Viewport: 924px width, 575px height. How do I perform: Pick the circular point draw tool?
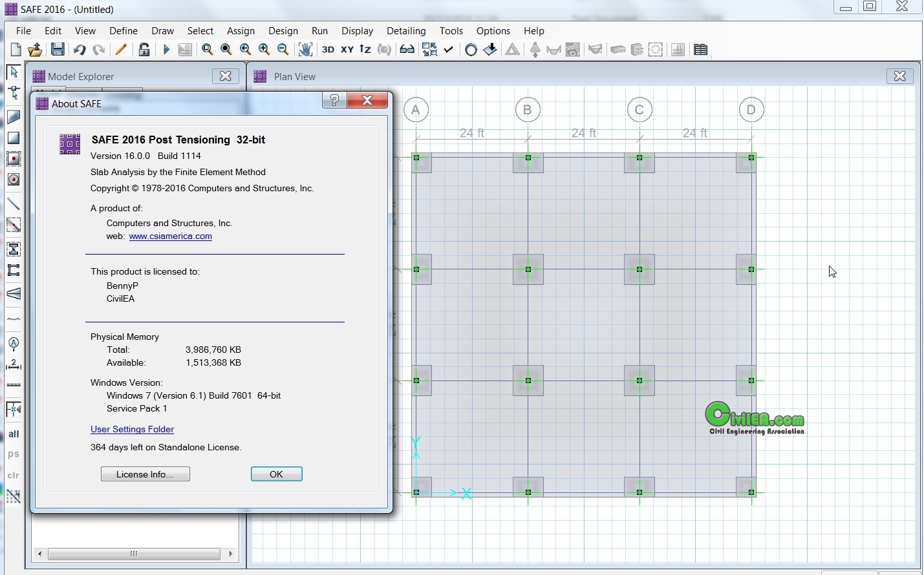[14, 179]
